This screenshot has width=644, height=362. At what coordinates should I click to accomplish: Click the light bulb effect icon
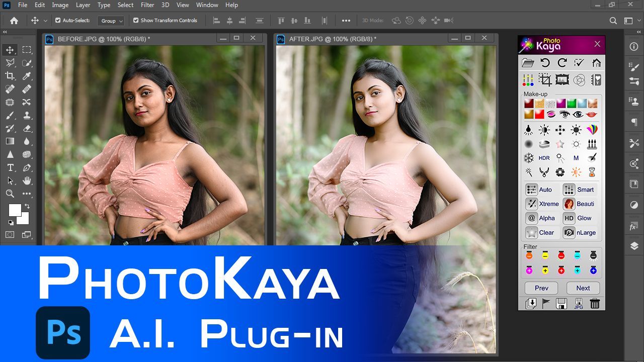point(529,130)
